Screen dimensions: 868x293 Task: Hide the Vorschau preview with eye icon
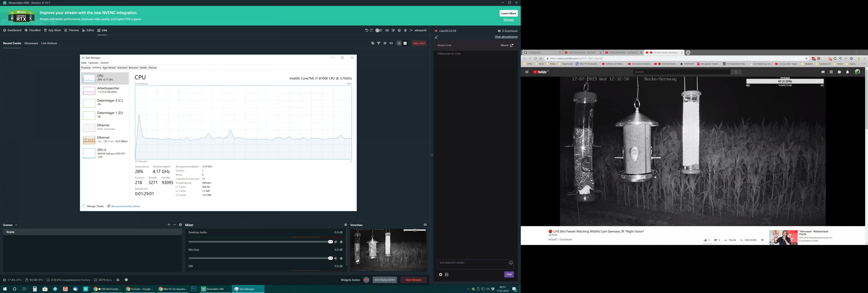point(425,225)
